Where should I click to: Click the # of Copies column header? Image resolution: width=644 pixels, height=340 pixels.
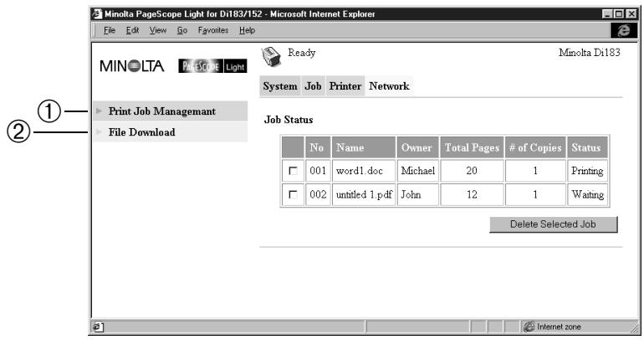click(x=535, y=147)
